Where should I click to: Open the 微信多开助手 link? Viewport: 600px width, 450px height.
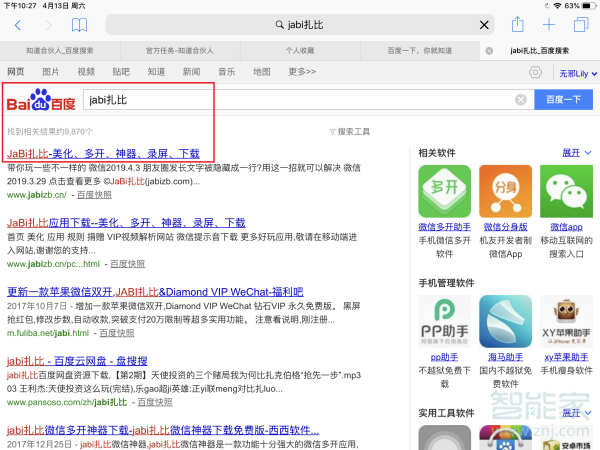pos(444,227)
